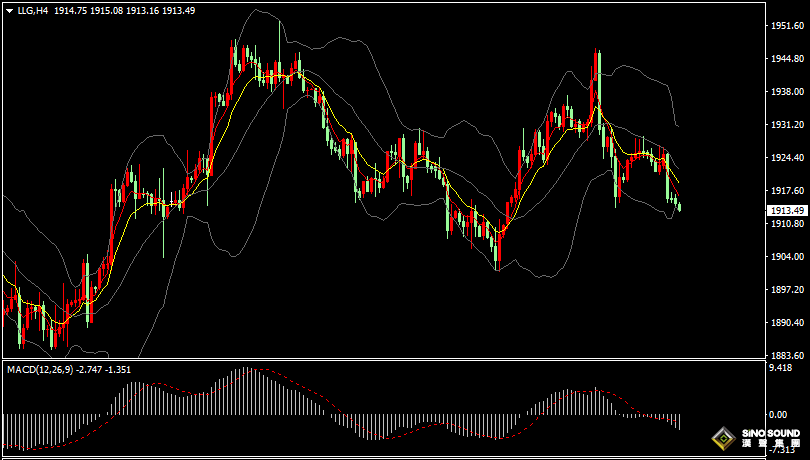Select the LLG,H4 symbol title
Screen dimensions: 810x460
click(33, 10)
